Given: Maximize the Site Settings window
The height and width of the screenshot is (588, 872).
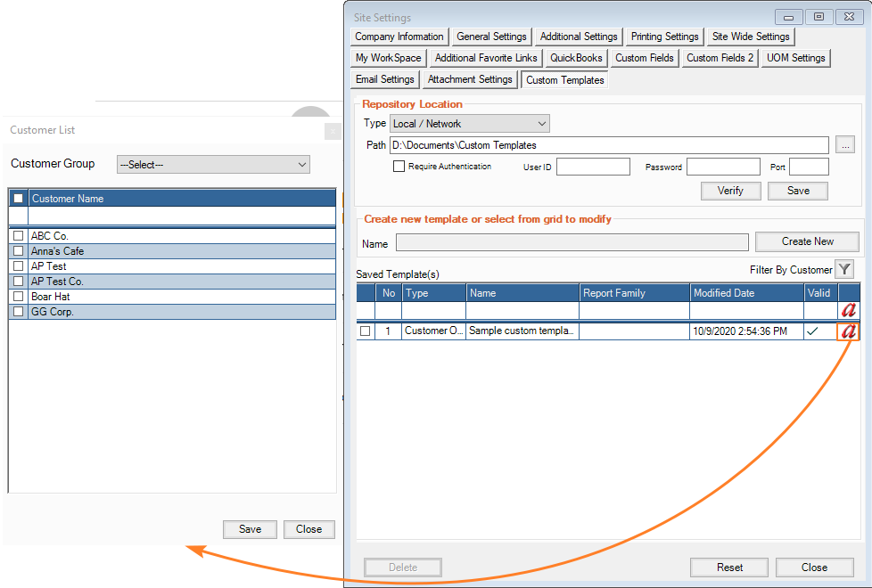Looking at the screenshot, I should (x=818, y=17).
